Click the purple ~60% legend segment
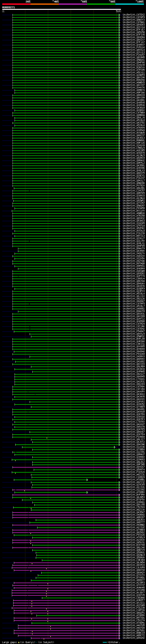Screen dimensions: 146x644 click(x=73, y=4)
